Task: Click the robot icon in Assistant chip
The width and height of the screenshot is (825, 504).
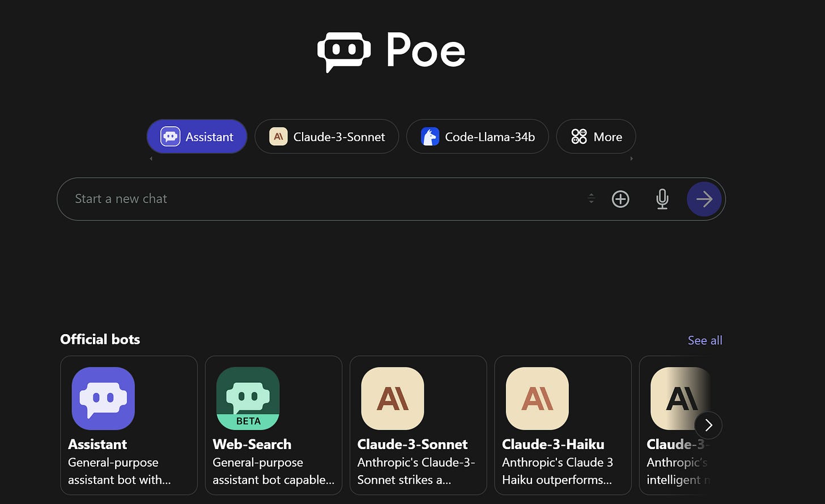Action: [x=170, y=136]
